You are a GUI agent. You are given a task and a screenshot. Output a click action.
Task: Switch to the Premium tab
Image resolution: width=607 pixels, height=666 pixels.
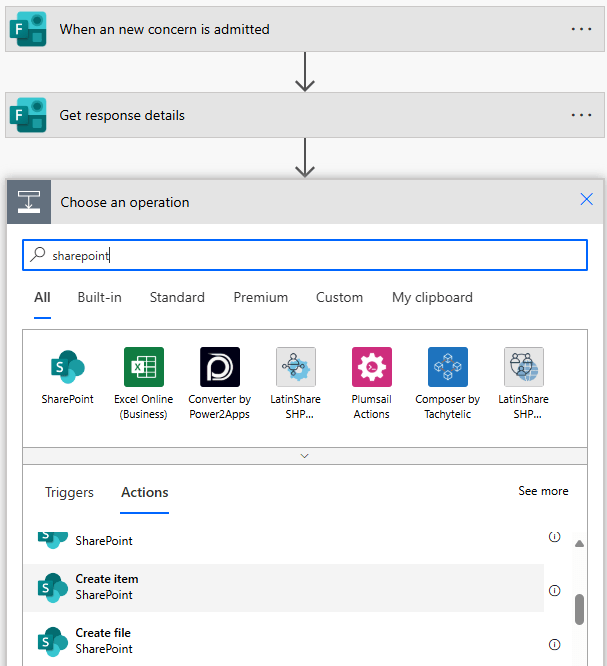(260, 297)
